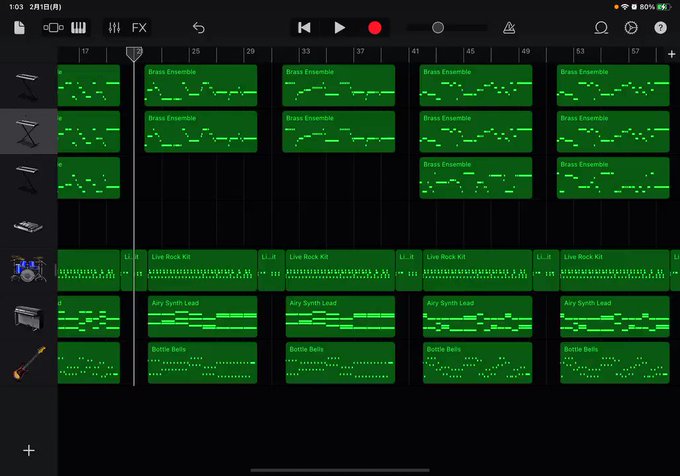Select the electric piano track header
Image resolution: width=680 pixels, height=476 pixels.
29,316
